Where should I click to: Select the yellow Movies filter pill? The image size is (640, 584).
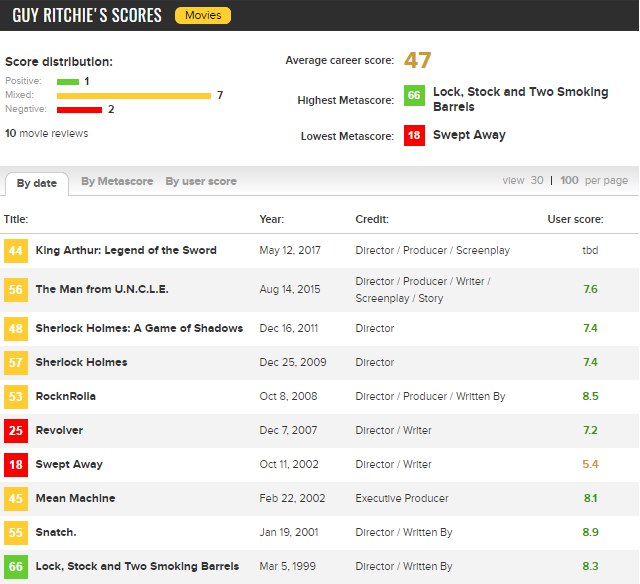[x=203, y=16]
